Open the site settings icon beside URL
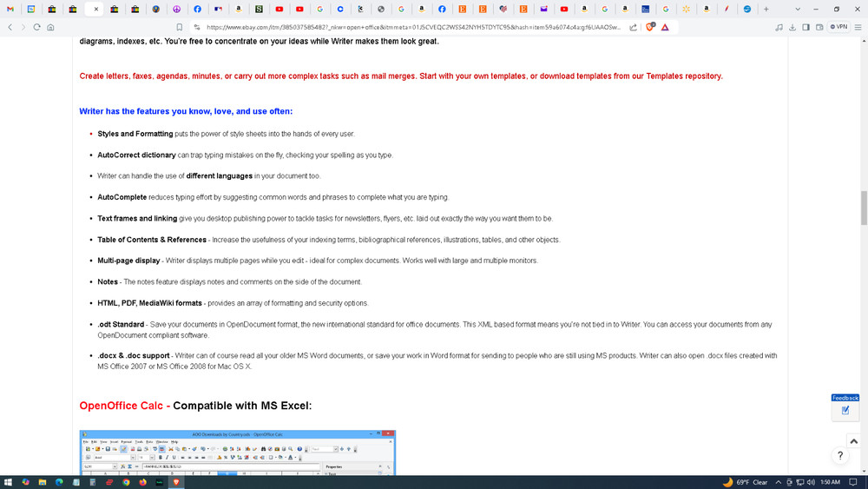The width and height of the screenshot is (868, 489). pyautogui.click(x=196, y=27)
